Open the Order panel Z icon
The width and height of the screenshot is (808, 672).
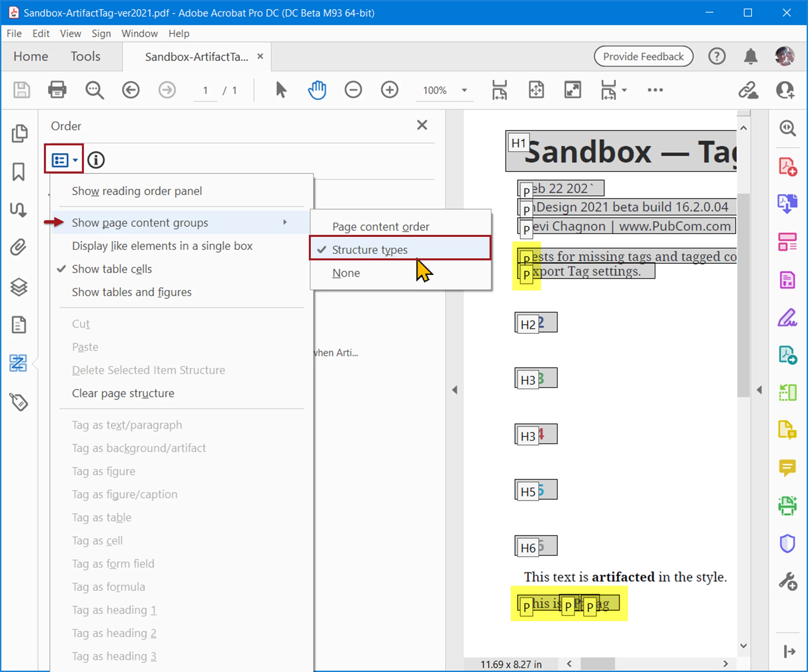(x=18, y=363)
